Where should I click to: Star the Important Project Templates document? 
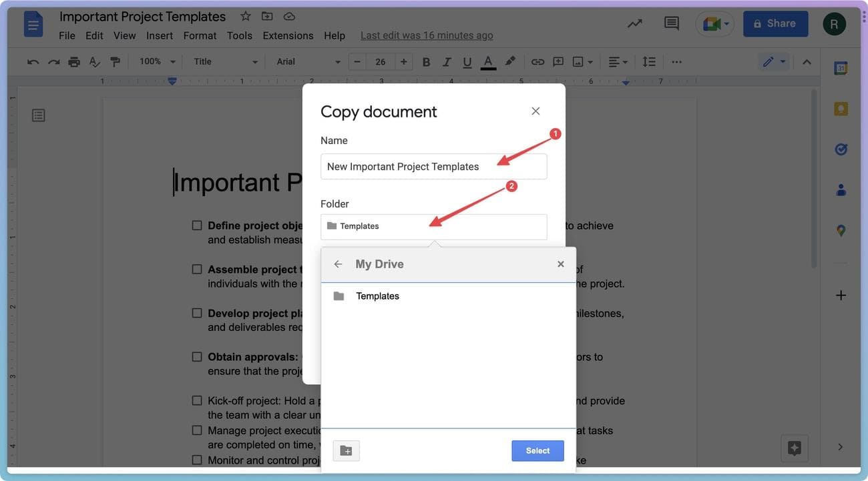tap(246, 16)
